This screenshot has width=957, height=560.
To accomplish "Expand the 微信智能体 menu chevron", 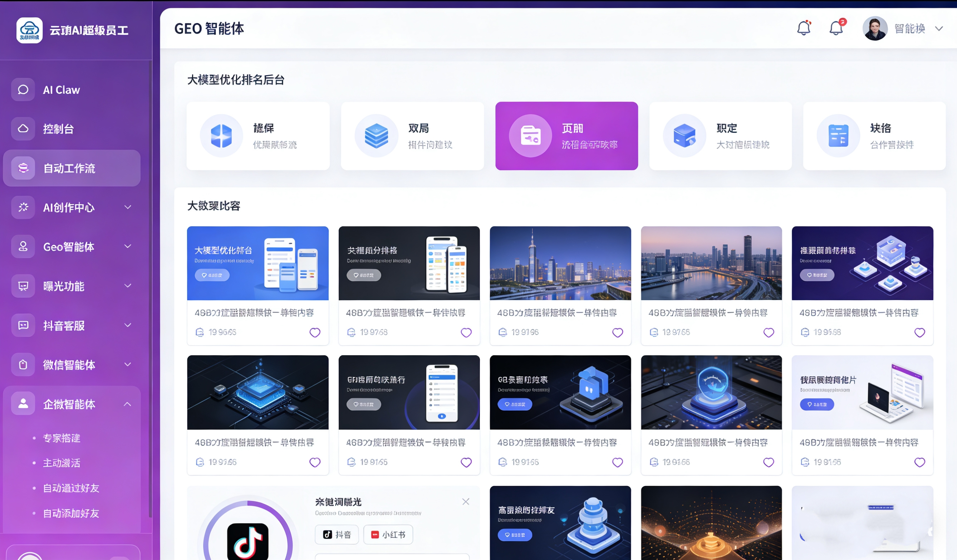I will point(128,364).
